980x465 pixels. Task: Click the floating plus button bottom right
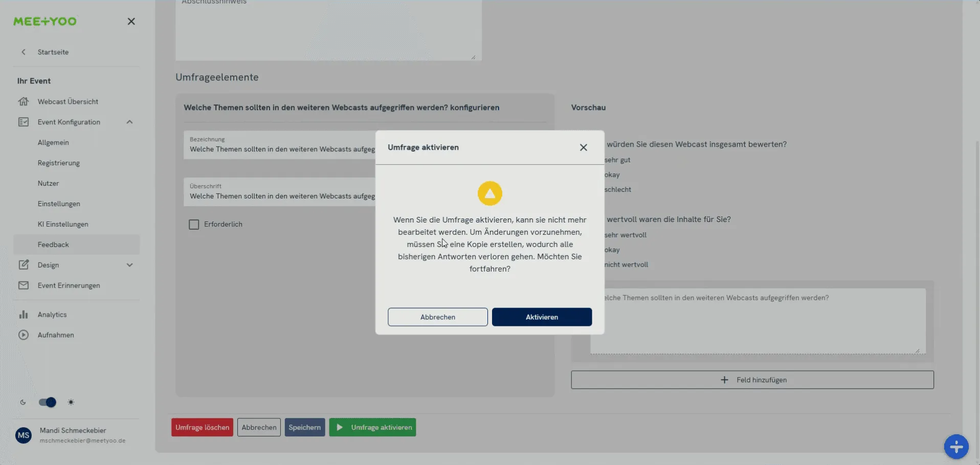pos(956,447)
